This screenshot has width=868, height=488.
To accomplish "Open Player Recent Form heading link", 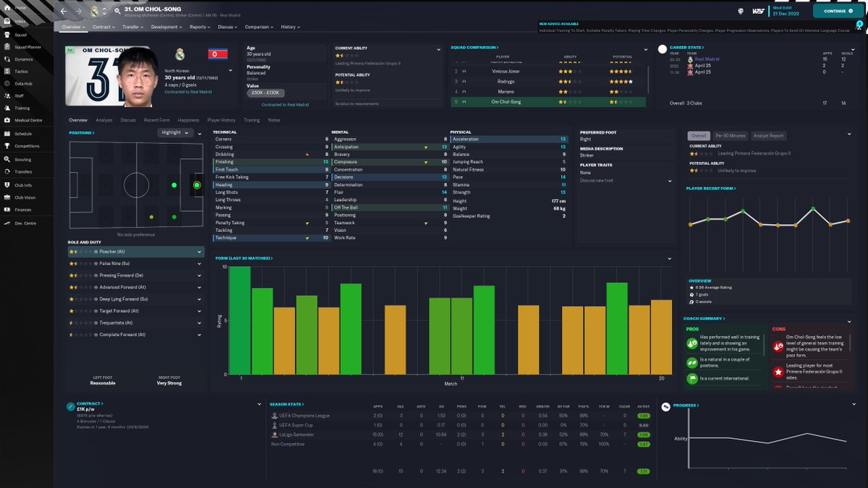I will point(710,188).
